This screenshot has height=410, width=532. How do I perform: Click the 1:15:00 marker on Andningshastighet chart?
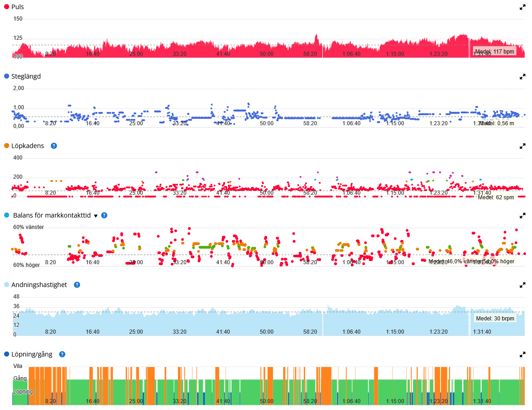[x=395, y=332]
